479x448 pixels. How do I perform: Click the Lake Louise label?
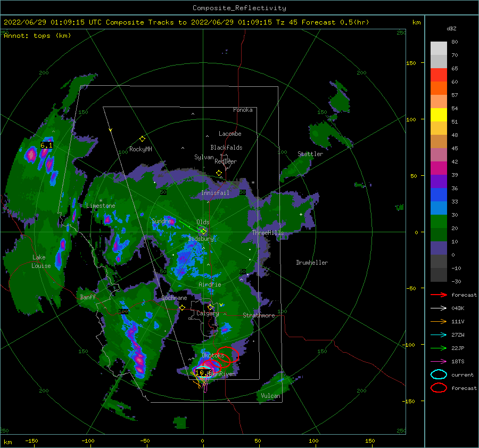tap(41, 262)
